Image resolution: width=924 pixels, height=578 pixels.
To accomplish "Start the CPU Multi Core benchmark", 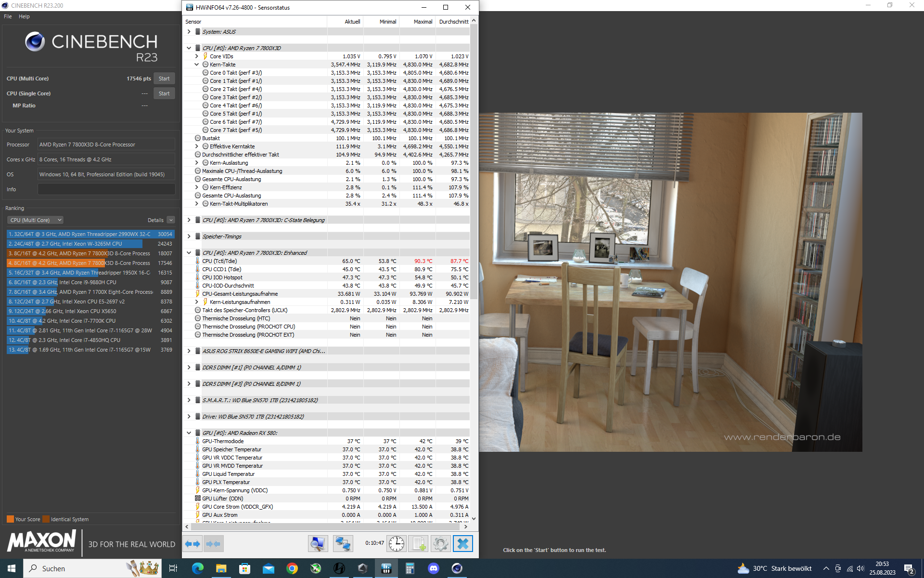I will coord(164,79).
